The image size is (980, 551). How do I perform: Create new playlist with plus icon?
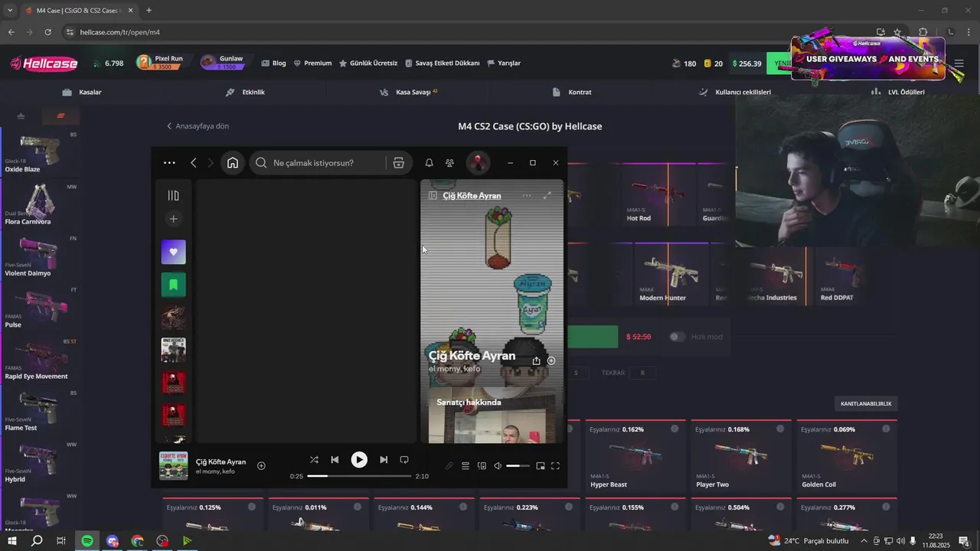click(x=173, y=219)
